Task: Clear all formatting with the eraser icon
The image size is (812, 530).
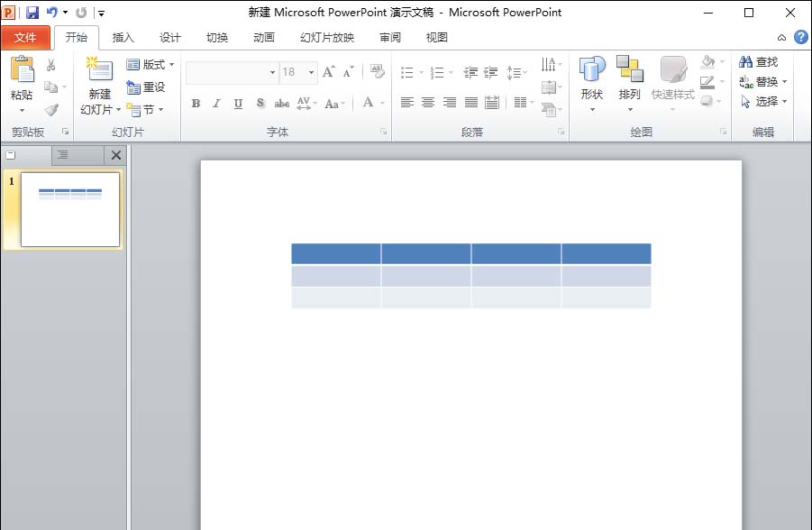Action: [378, 71]
